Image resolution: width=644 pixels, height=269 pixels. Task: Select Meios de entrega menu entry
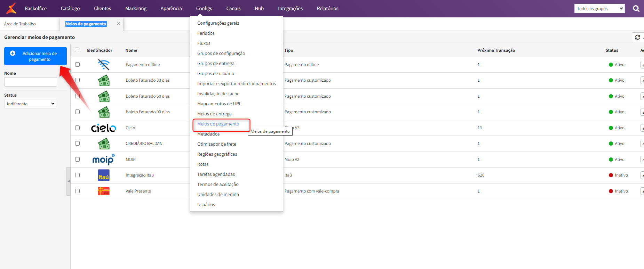pos(214,114)
